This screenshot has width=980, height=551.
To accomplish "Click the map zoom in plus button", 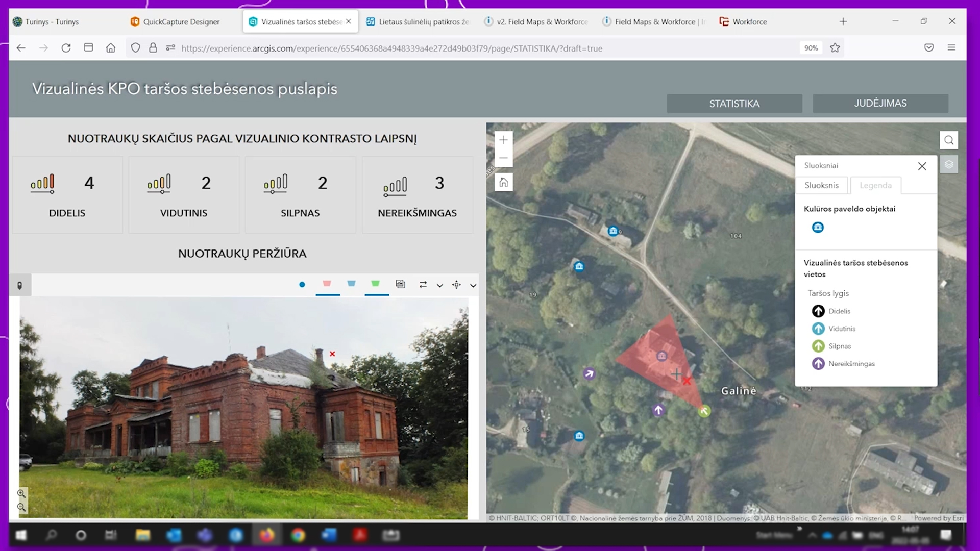I will tap(503, 140).
